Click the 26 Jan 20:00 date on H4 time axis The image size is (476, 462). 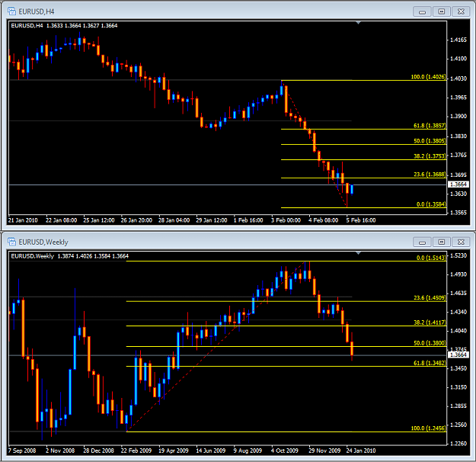(x=136, y=220)
